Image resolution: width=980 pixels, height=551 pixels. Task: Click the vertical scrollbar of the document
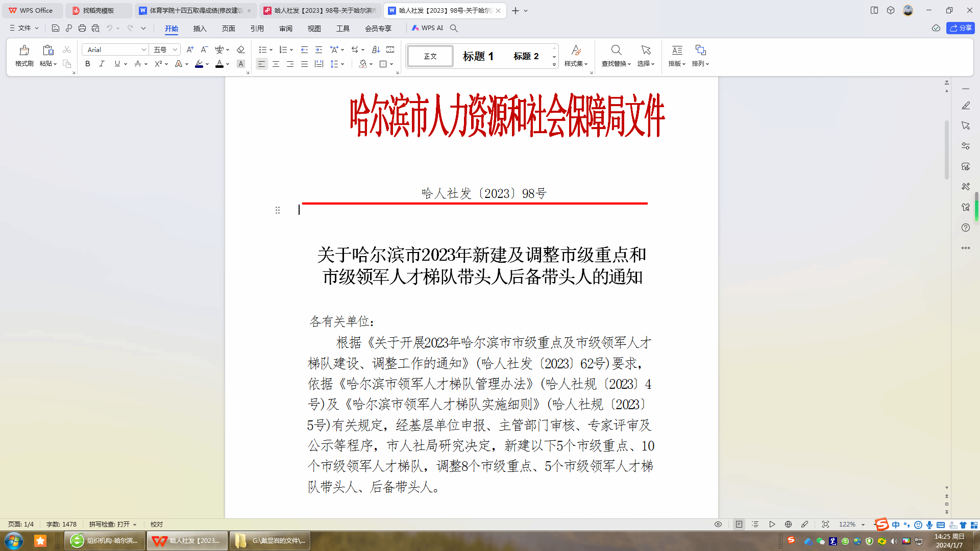tap(947, 150)
